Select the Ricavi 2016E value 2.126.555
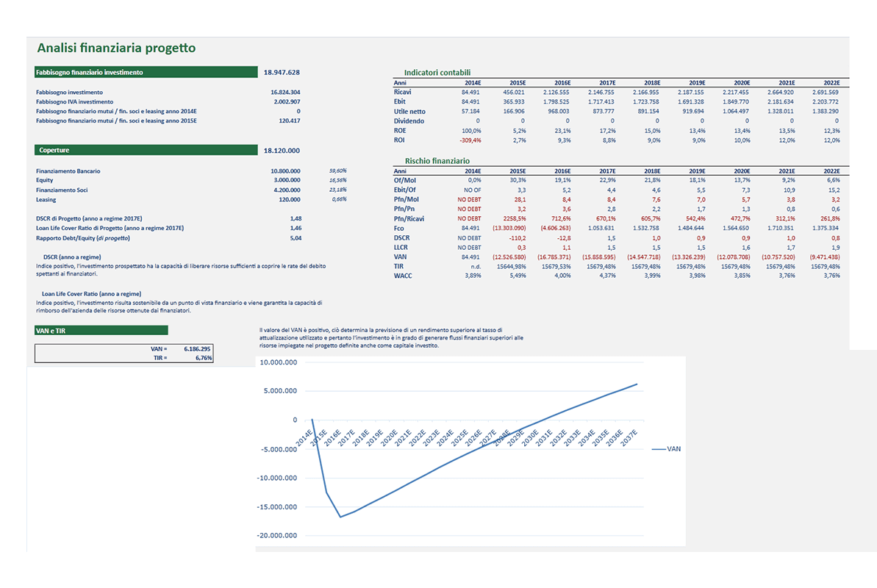877x588 pixels. point(556,93)
